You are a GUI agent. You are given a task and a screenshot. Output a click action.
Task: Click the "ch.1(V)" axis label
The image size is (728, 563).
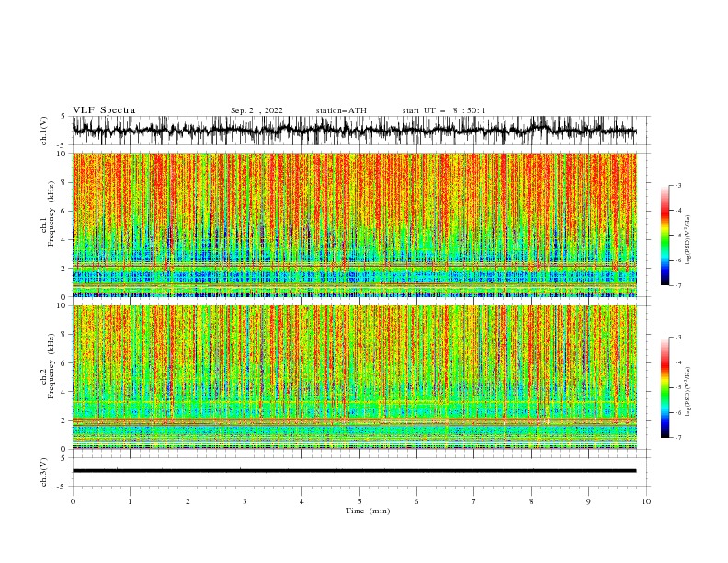(x=44, y=131)
